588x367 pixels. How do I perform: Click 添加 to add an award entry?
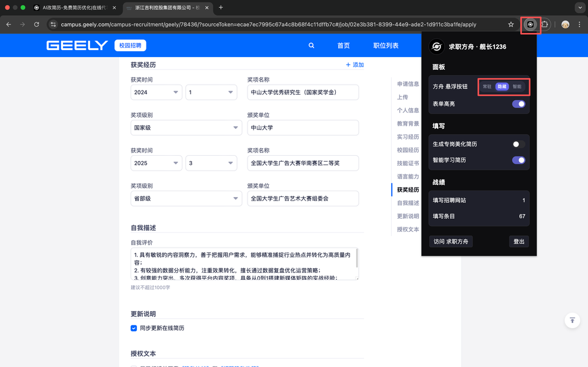tap(355, 65)
